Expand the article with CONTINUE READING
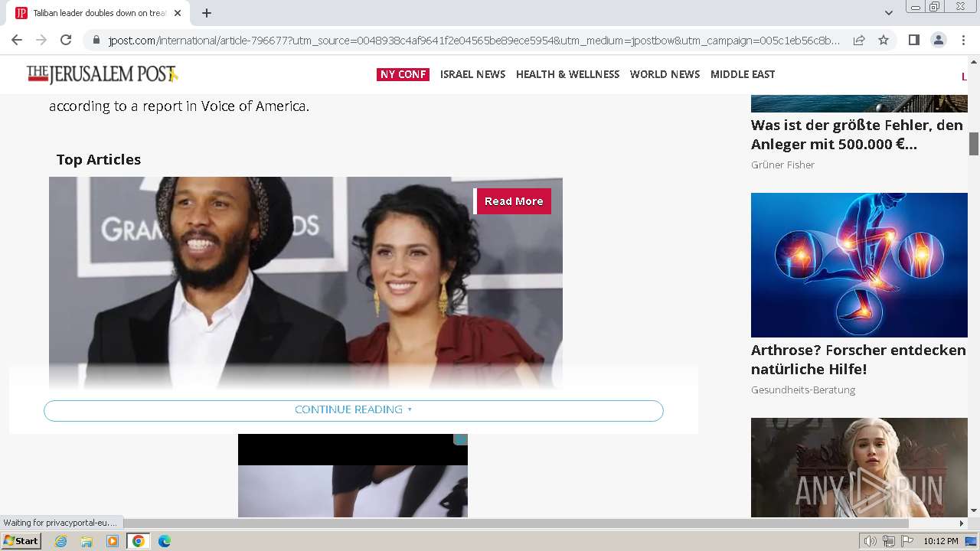 (354, 410)
